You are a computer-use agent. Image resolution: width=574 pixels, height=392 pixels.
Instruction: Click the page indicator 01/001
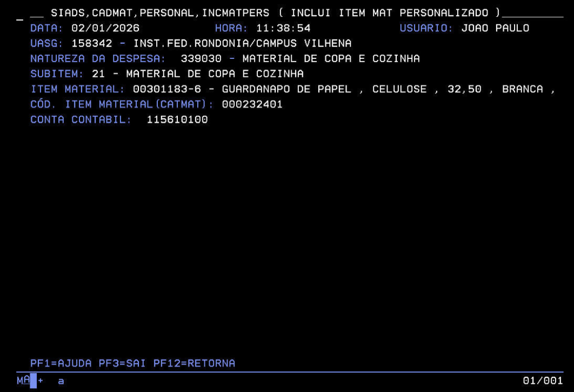(543, 381)
